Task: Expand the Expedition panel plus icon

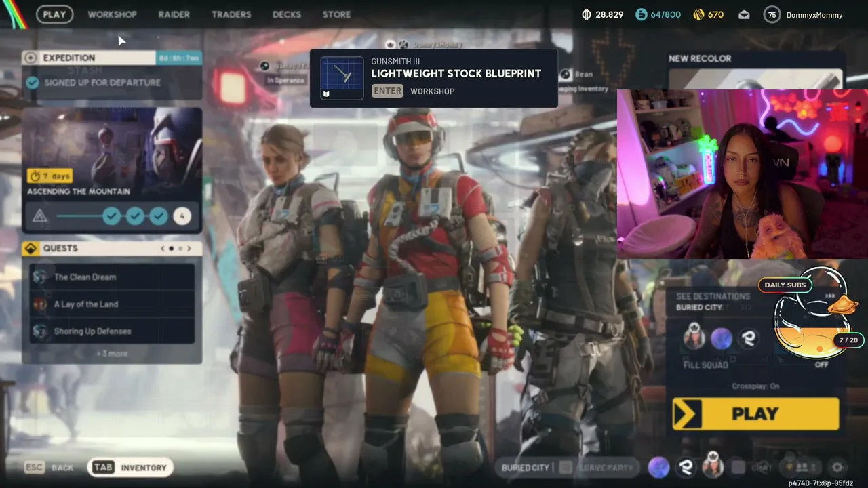Action: [31, 58]
